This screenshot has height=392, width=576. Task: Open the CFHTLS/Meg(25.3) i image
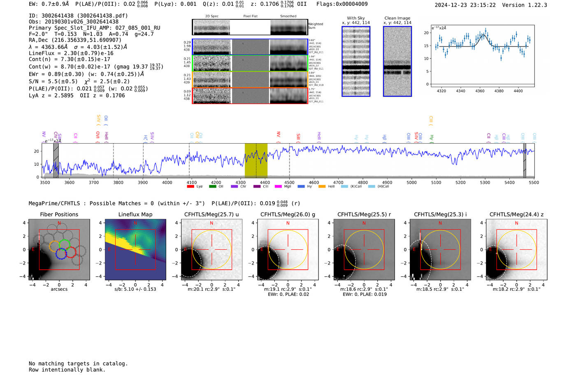[440, 250]
